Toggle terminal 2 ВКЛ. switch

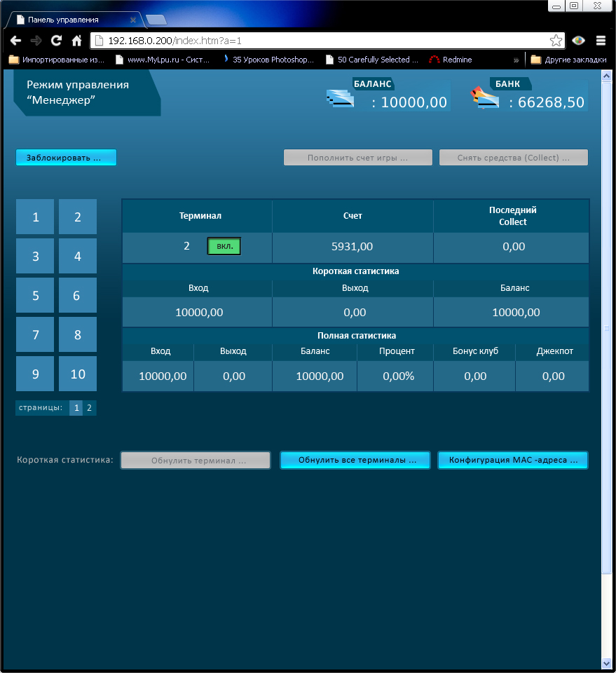[x=224, y=246]
